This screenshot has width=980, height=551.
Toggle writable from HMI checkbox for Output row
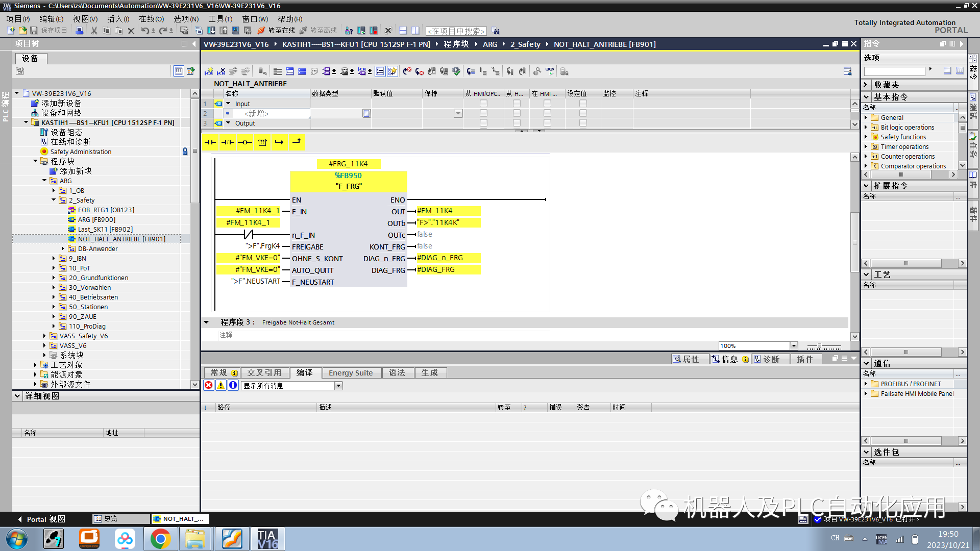coord(517,123)
